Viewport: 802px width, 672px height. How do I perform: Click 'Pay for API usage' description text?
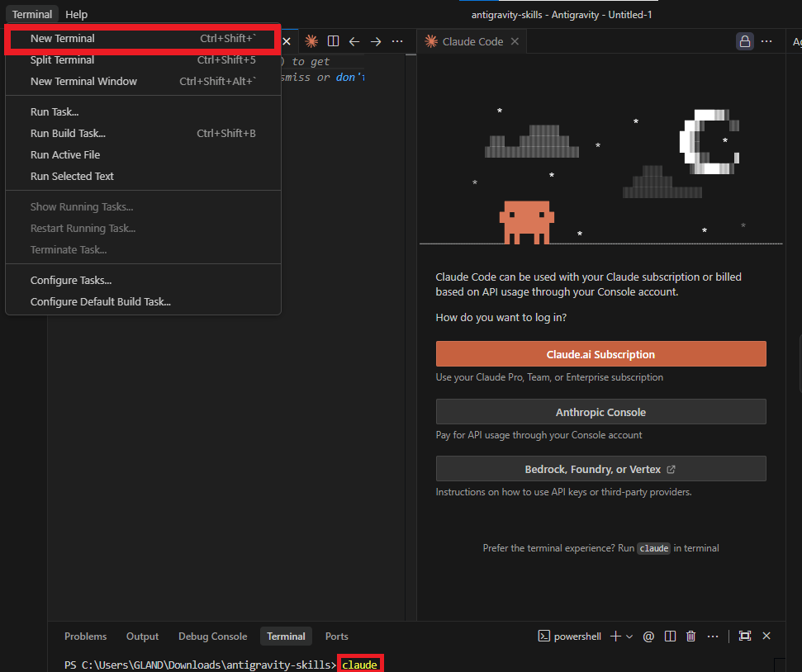(x=539, y=435)
